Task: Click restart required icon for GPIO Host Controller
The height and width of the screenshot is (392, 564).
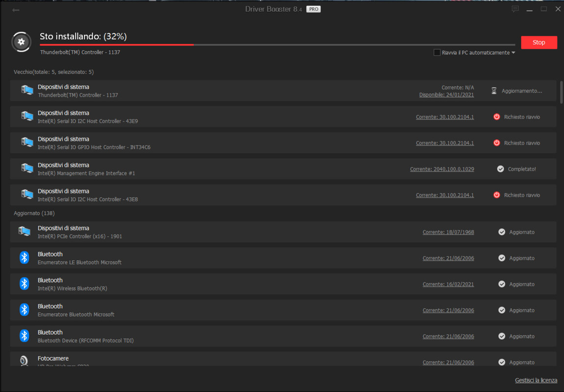Action: pos(496,143)
